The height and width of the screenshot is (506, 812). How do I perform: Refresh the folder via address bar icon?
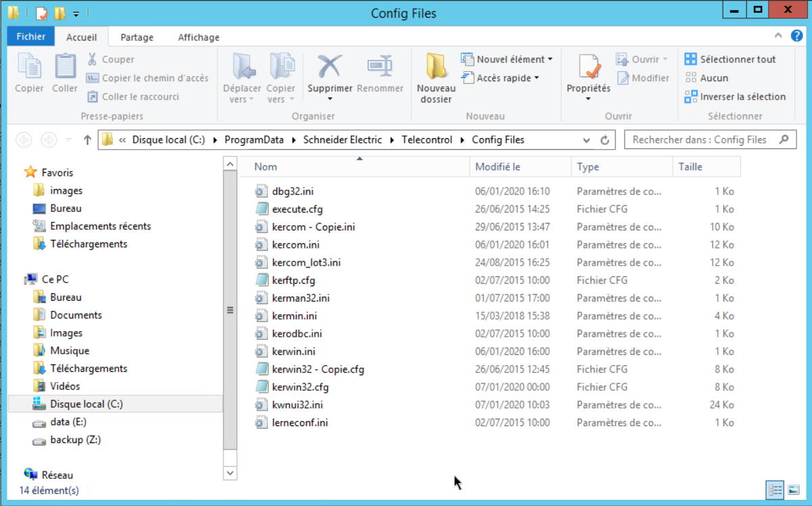click(605, 140)
